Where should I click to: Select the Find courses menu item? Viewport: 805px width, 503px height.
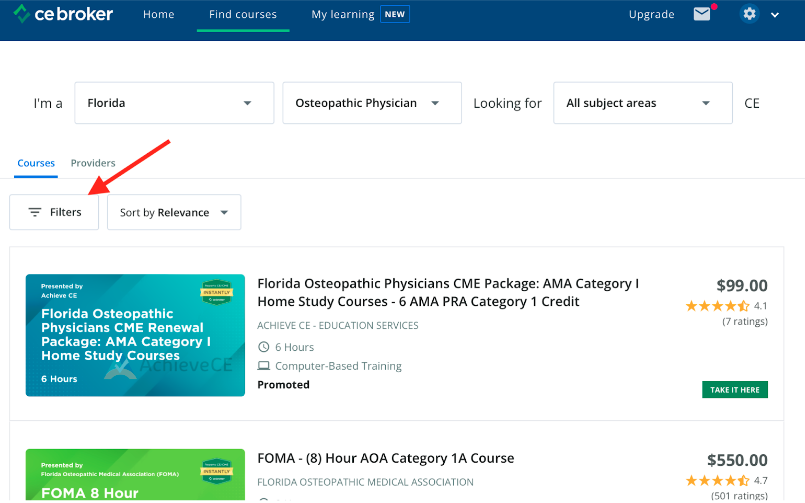(x=243, y=14)
